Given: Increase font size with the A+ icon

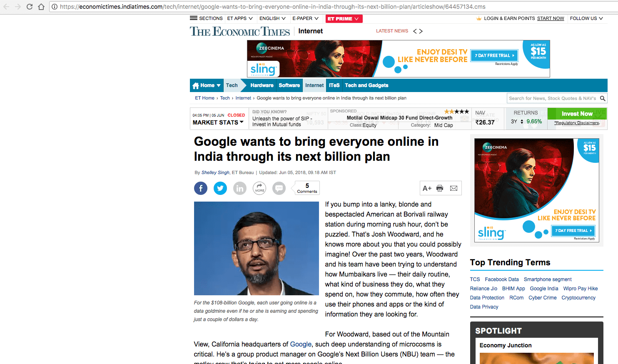Looking at the screenshot, I should (x=426, y=188).
